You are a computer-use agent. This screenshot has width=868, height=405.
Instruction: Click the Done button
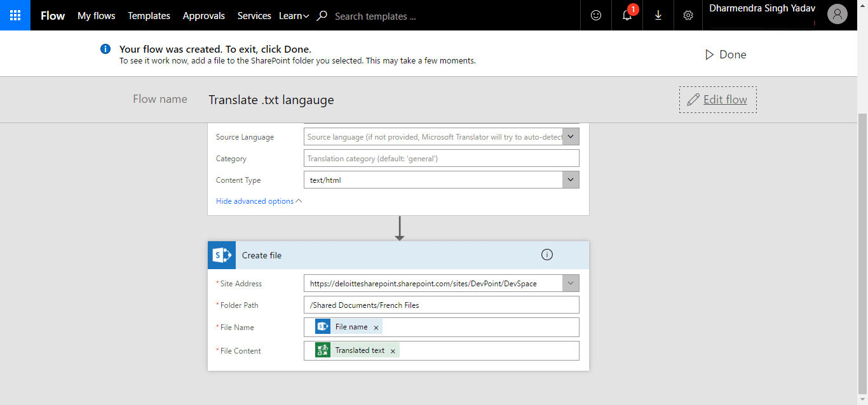(x=726, y=55)
